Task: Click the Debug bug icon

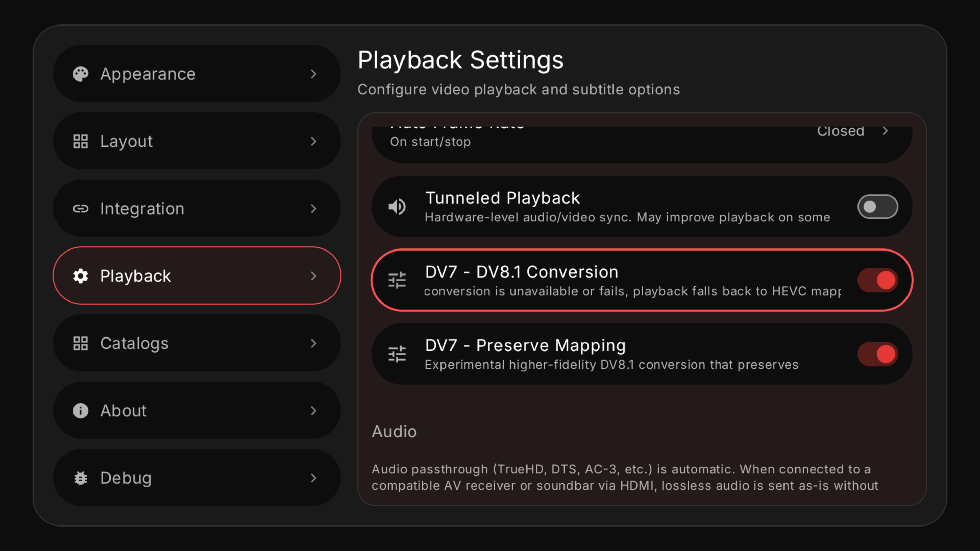Action: coord(80,478)
